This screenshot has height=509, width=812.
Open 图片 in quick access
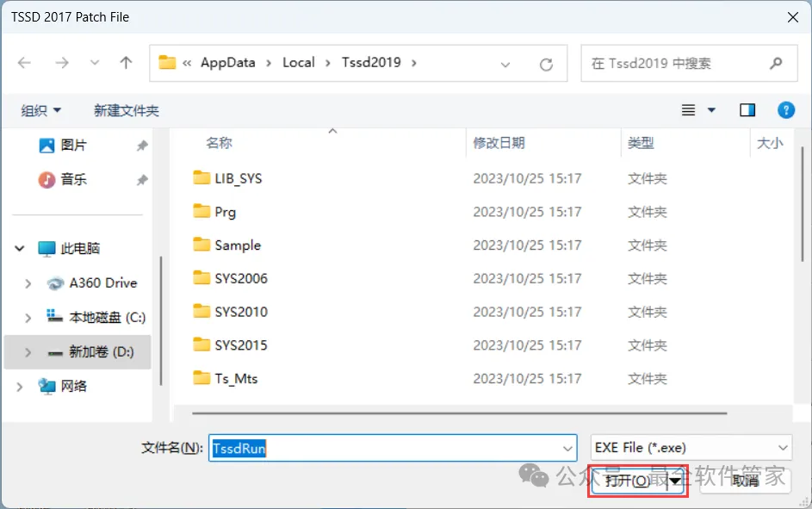click(x=73, y=145)
